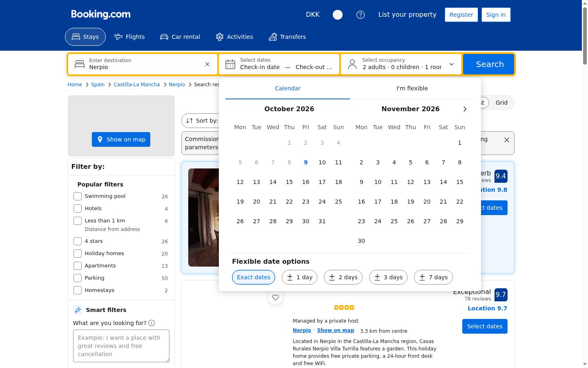Click the occupancy person icon
Image resolution: width=588 pixels, height=368 pixels.
[352, 64]
